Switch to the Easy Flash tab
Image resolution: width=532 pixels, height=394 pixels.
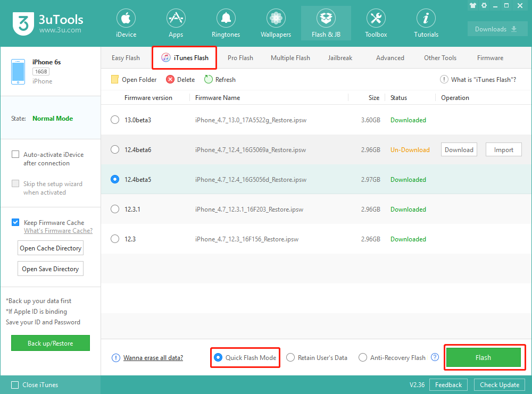pos(126,58)
